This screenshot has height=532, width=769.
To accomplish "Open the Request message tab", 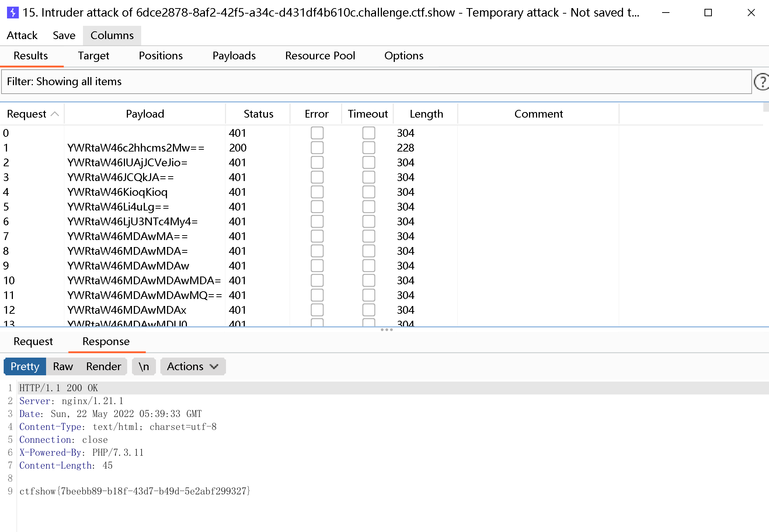I will (x=33, y=341).
